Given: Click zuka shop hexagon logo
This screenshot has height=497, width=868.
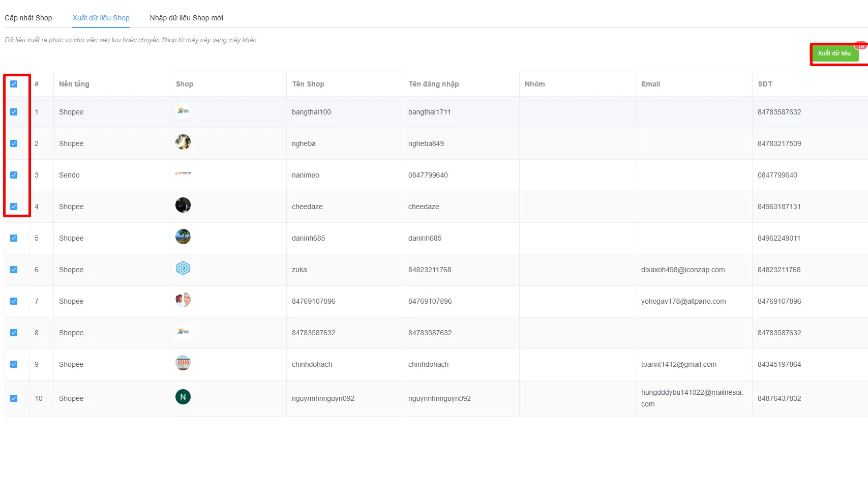Looking at the screenshot, I should click(x=183, y=268).
